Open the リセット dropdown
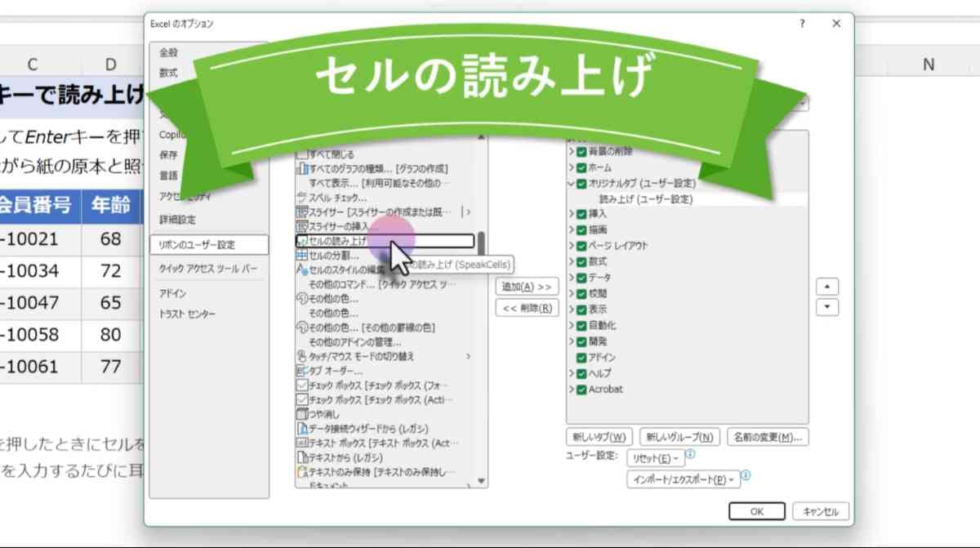Viewport: 980px width, 548px height. [x=656, y=458]
